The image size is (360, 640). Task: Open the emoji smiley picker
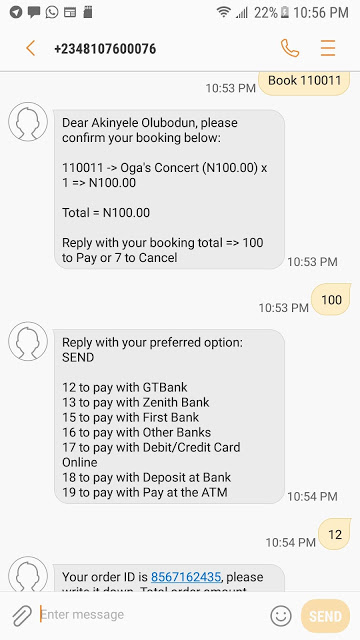tap(281, 616)
